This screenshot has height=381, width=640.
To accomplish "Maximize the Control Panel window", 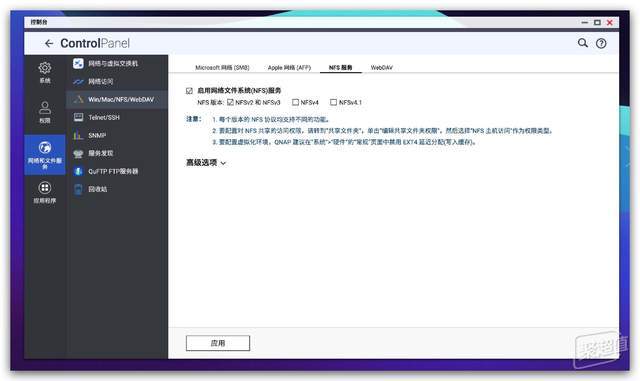I will 597,22.
